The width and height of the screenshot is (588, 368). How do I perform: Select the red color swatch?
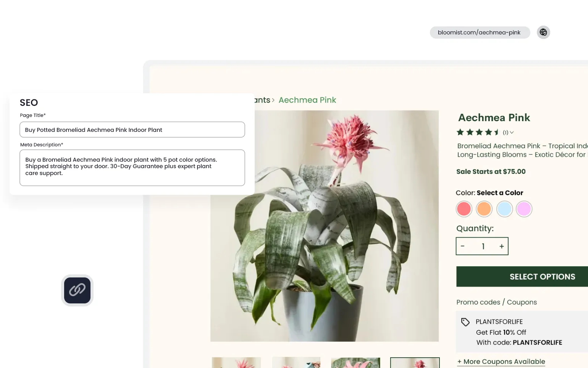point(464,209)
